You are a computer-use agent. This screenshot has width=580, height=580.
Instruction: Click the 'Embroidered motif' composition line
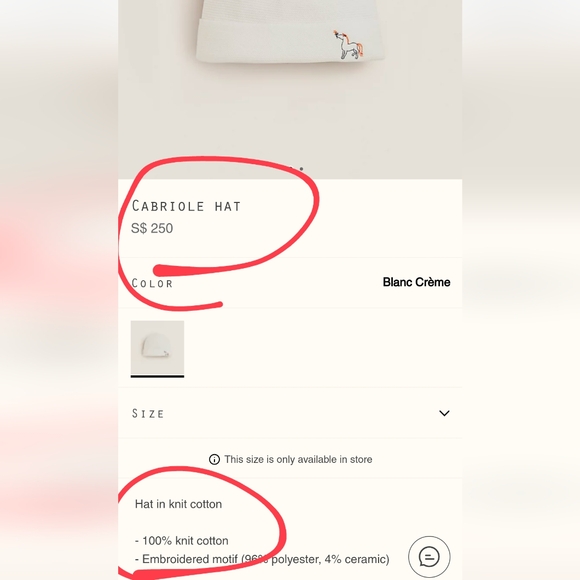click(x=262, y=559)
